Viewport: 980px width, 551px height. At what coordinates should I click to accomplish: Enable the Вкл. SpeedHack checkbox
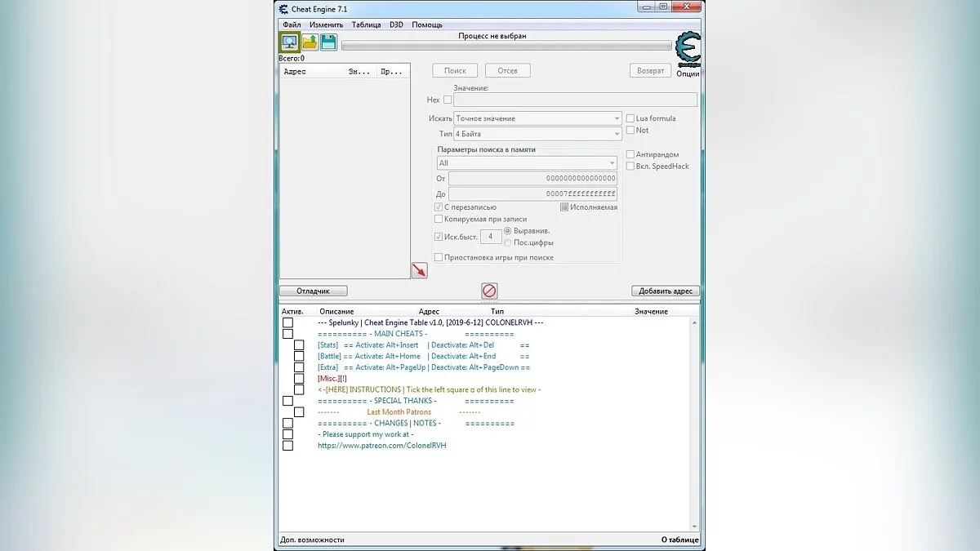coord(630,166)
